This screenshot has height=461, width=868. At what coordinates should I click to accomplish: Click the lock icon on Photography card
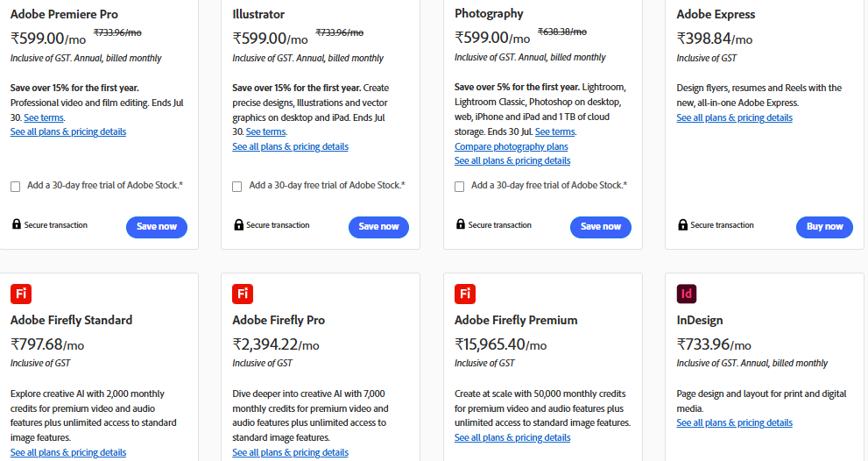461,223
